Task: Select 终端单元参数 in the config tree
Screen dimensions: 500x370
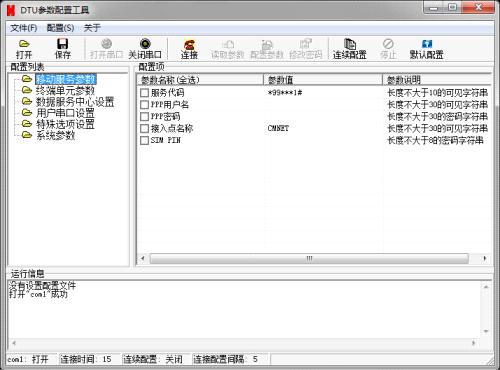Action: click(x=65, y=90)
